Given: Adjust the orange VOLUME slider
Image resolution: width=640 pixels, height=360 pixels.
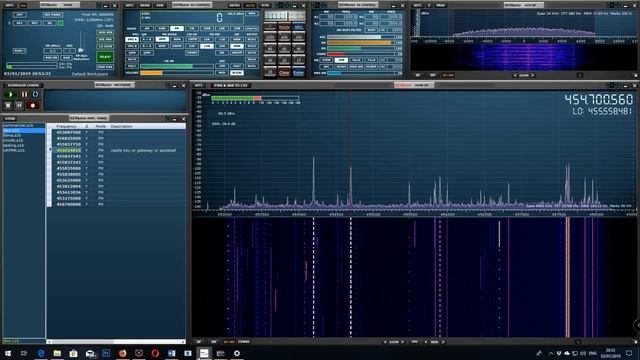Looking at the screenshot, I should (177, 73).
